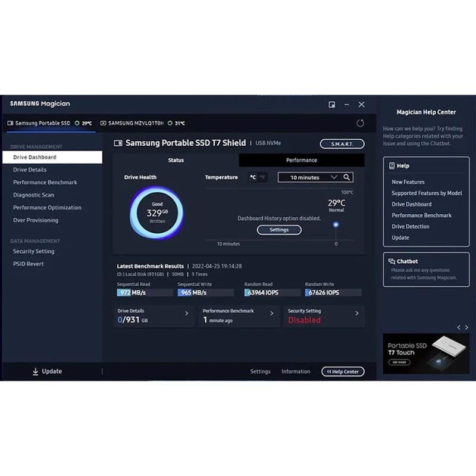Click the Help book icon in Help Center
Image resolution: width=476 pixels, height=476 pixels.
tap(392, 166)
